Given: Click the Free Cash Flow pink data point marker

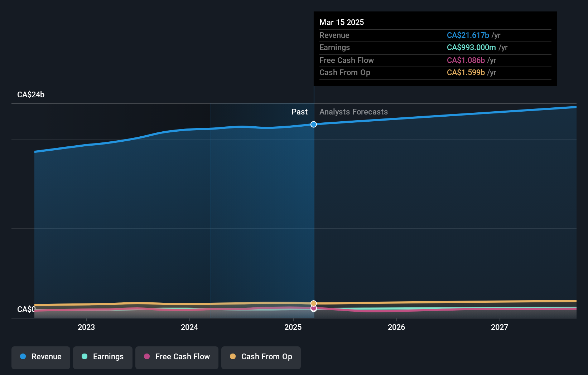Looking at the screenshot, I should point(314,308).
